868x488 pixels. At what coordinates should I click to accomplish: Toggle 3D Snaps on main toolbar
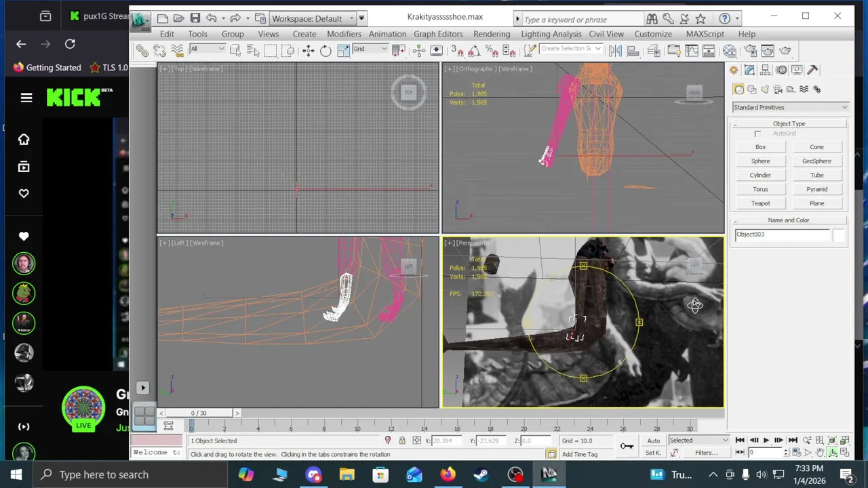[x=457, y=51]
